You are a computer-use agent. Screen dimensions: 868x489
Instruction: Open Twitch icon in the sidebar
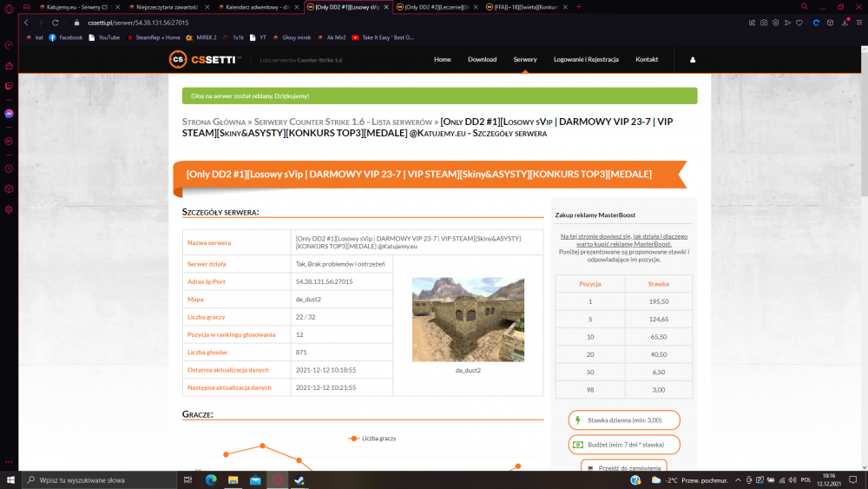(x=9, y=86)
